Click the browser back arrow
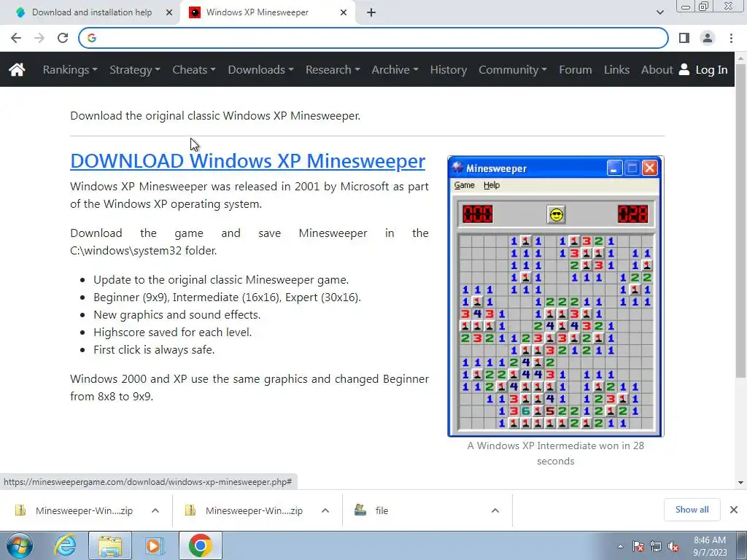Viewport: 747px width, 560px height. coord(16,38)
